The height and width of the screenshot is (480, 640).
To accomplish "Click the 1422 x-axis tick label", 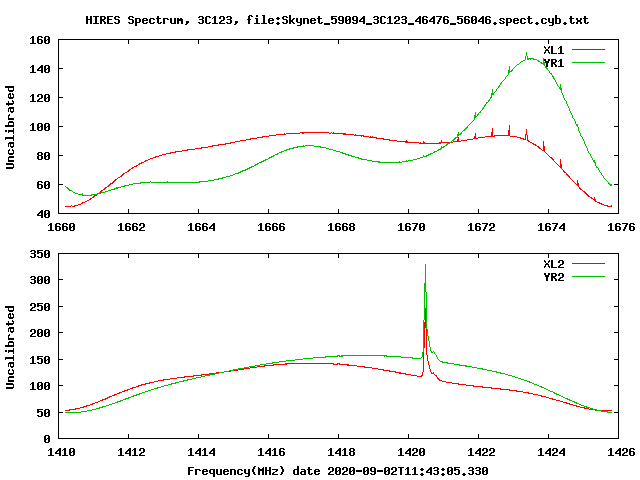I will [481, 452].
